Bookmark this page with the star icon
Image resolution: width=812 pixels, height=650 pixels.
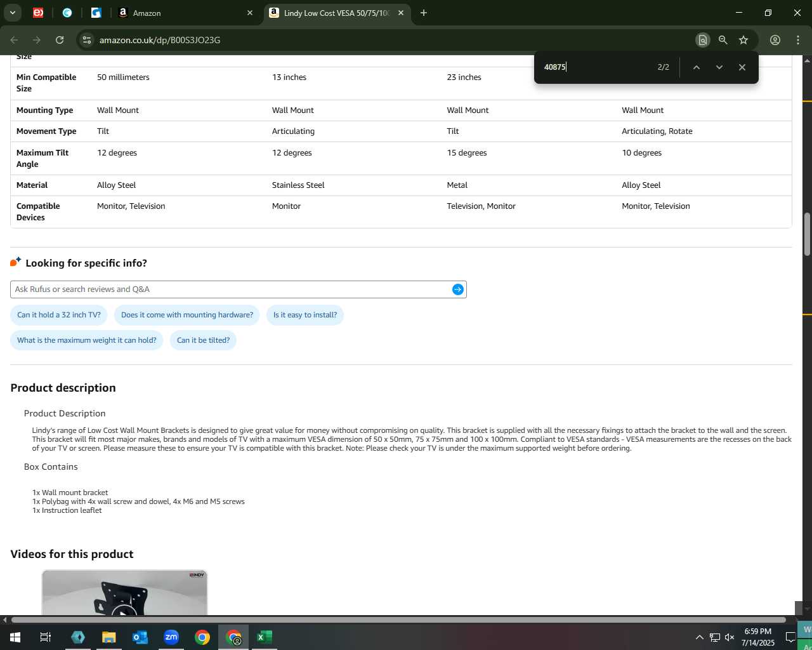click(743, 40)
